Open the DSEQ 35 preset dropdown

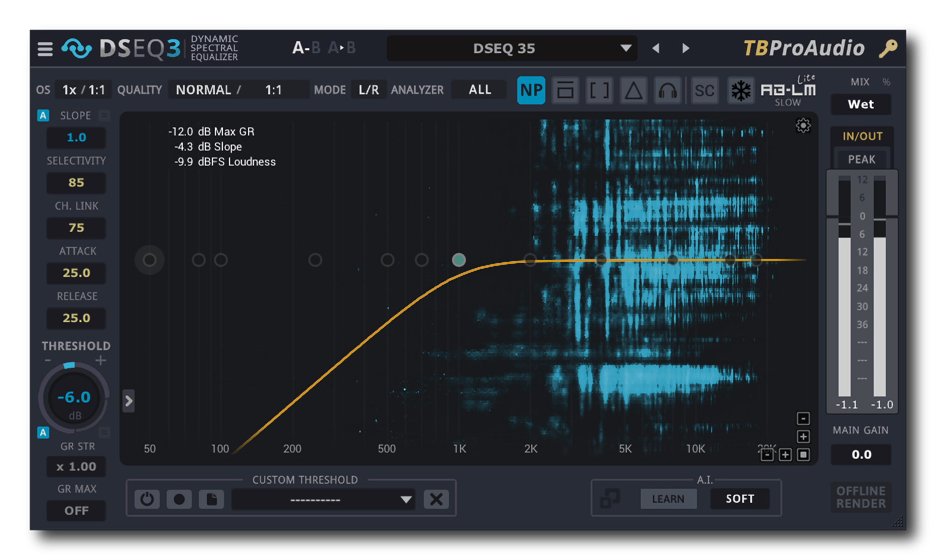pos(511,48)
